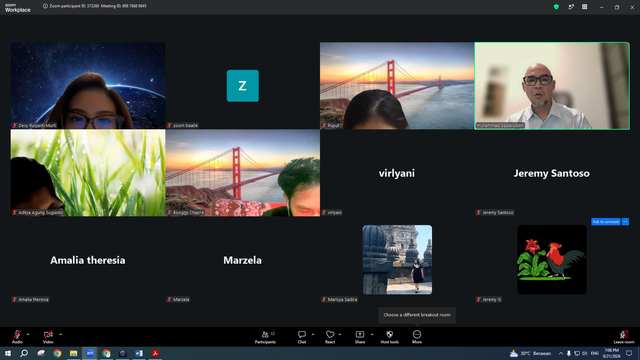Click the Jeremy Santoso name tile
Viewport: 640px width, 360px height.
[x=552, y=173]
